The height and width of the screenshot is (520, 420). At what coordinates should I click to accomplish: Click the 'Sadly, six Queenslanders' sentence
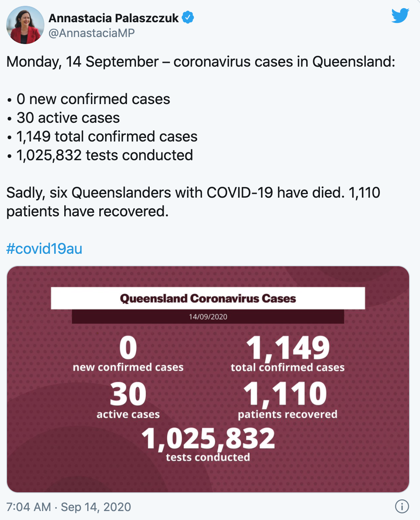pyautogui.click(x=193, y=202)
